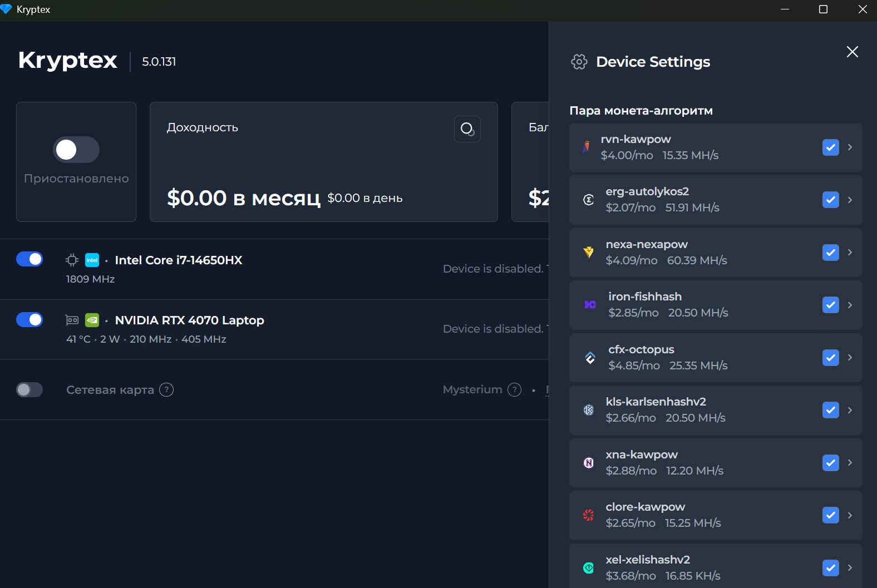Click the cfx-octopus coin icon
Screen dimensions: 877x588
[x=590, y=357]
